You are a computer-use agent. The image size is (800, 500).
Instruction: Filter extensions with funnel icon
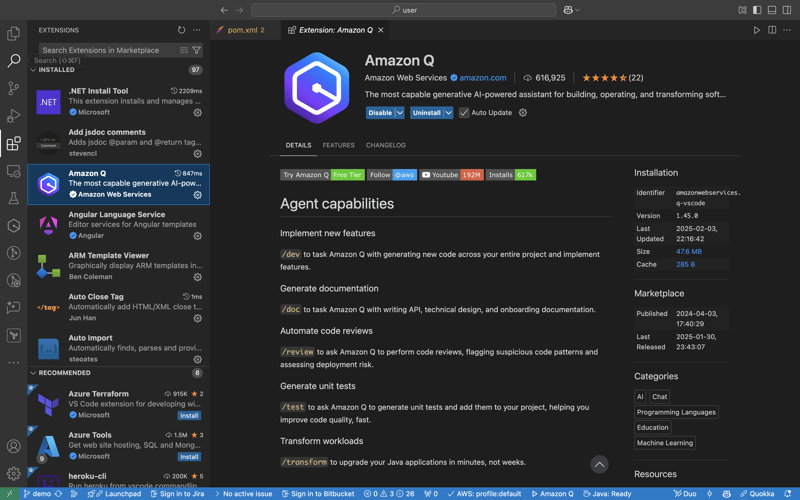click(x=196, y=50)
